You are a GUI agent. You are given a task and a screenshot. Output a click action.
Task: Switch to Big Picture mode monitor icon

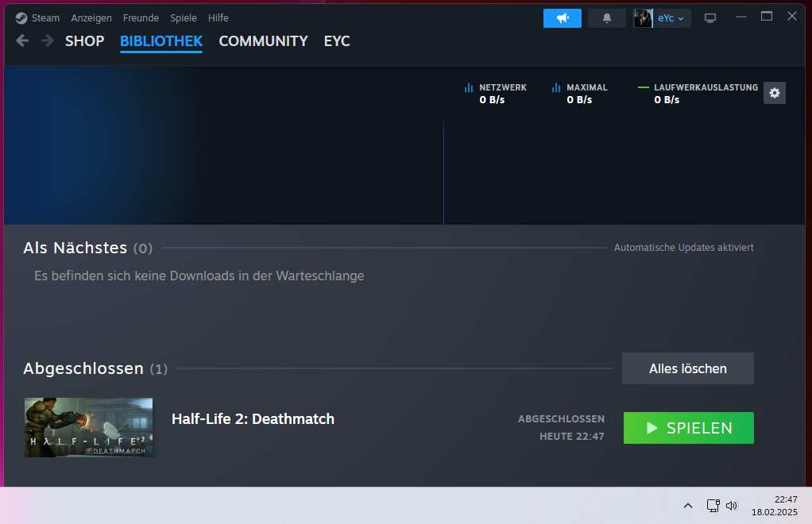(x=710, y=18)
